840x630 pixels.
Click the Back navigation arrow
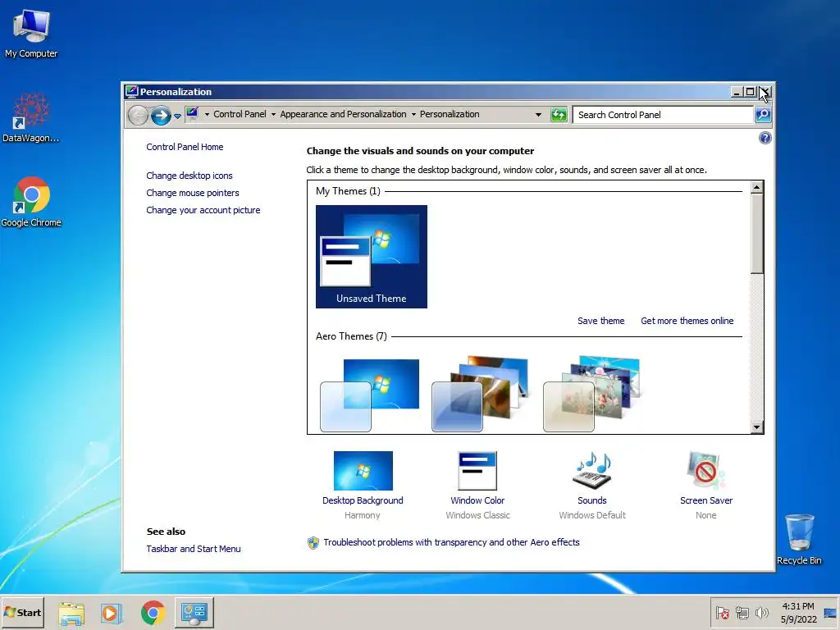[x=138, y=115]
